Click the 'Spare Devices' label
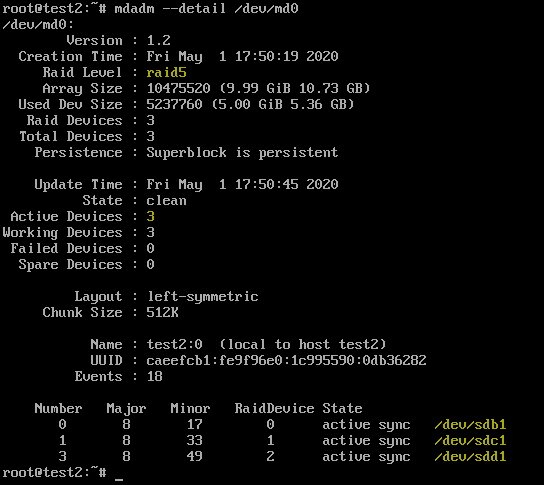This screenshot has width=544, height=485. [x=71, y=264]
